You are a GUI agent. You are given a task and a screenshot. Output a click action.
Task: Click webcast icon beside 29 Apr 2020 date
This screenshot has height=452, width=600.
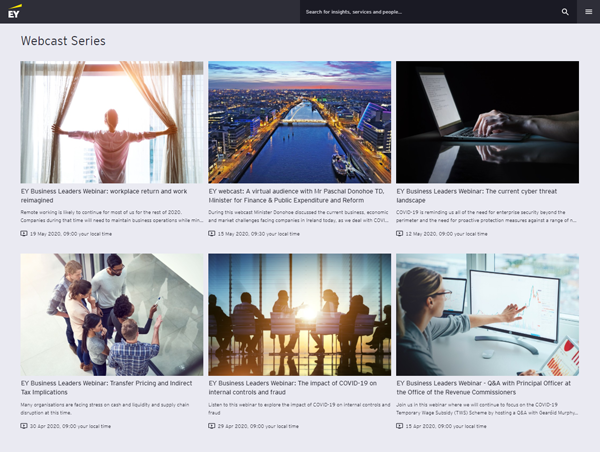212,425
